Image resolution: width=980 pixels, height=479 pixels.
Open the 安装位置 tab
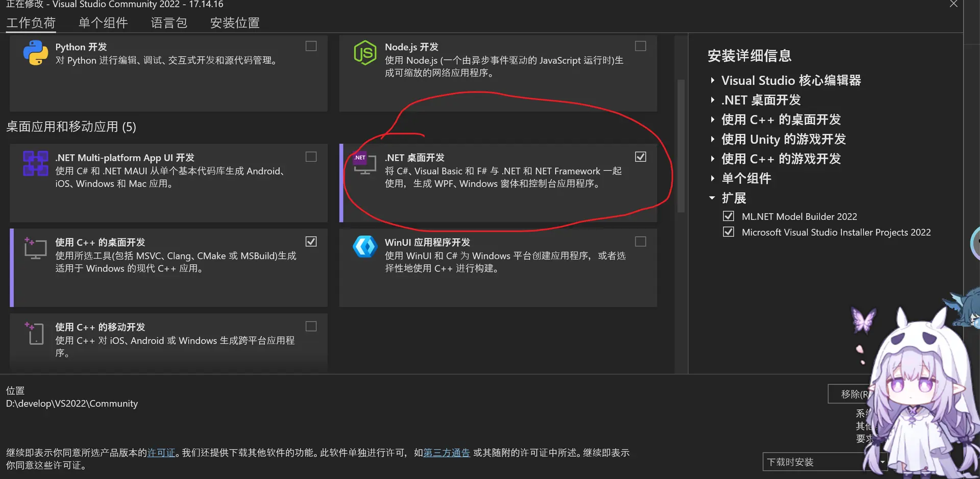[235, 23]
